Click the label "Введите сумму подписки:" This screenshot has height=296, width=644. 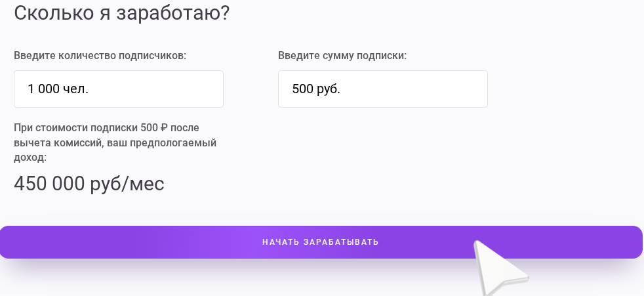[342, 56]
